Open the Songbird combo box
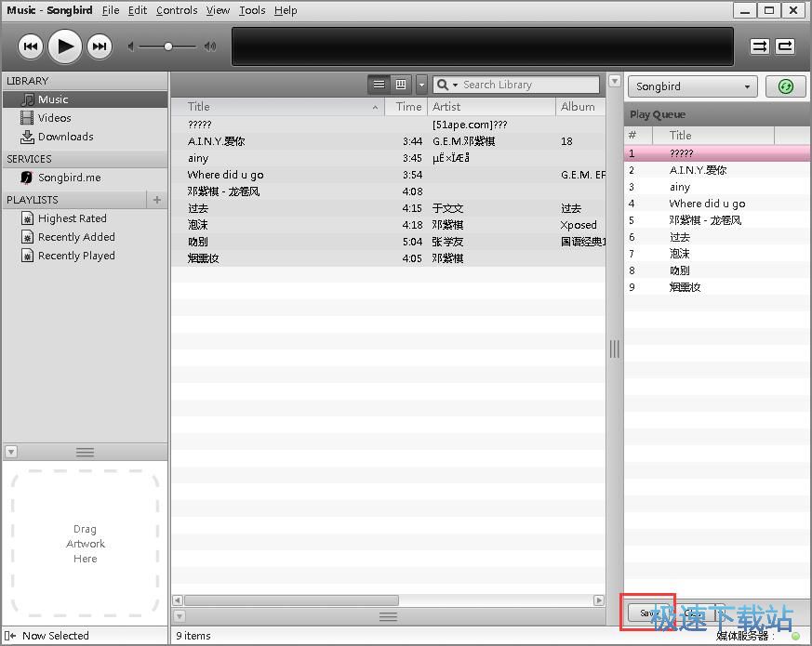812x646 pixels. pyautogui.click(x=693, y=86)
